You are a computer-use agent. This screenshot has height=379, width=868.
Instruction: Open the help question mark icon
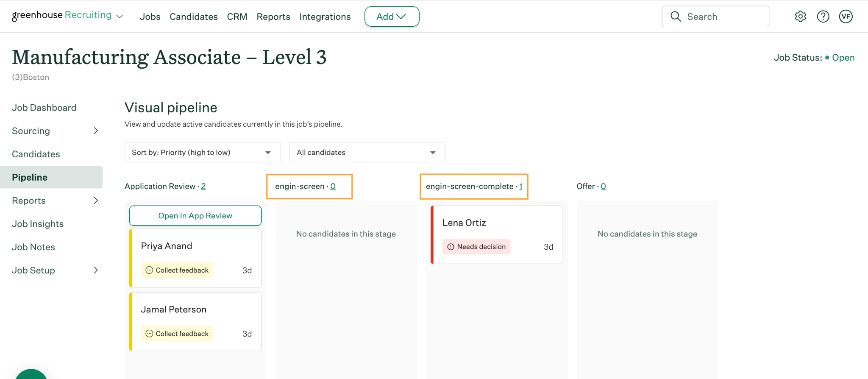click(x=823, y=17)
